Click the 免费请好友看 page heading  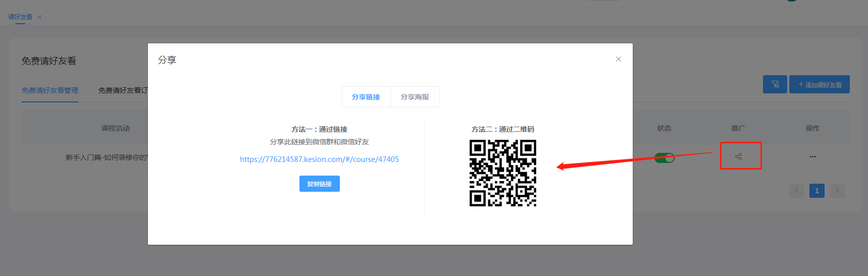(49, 61)
